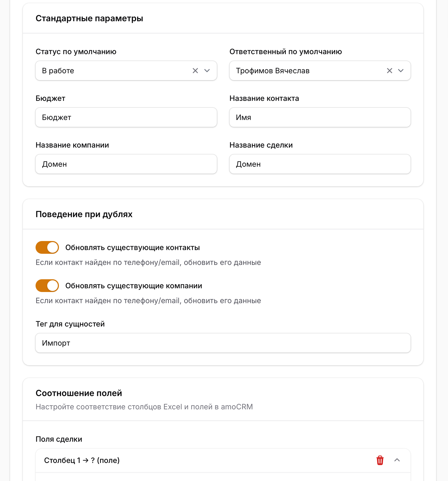Focus the 'Название сделки' input field
Viewport: 448px width, 481px height.
(320, 164)
